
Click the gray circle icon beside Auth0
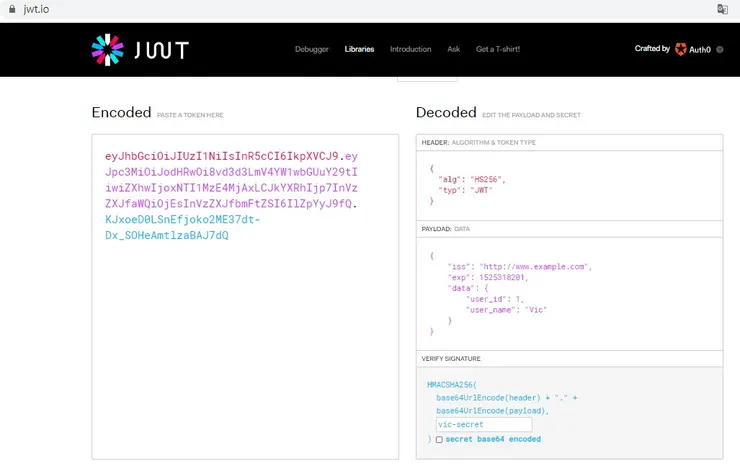[x=720, y=50]
